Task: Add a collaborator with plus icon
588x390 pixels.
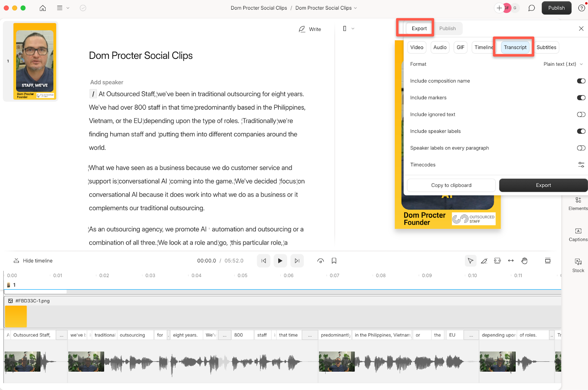Action: pos(499,8)
